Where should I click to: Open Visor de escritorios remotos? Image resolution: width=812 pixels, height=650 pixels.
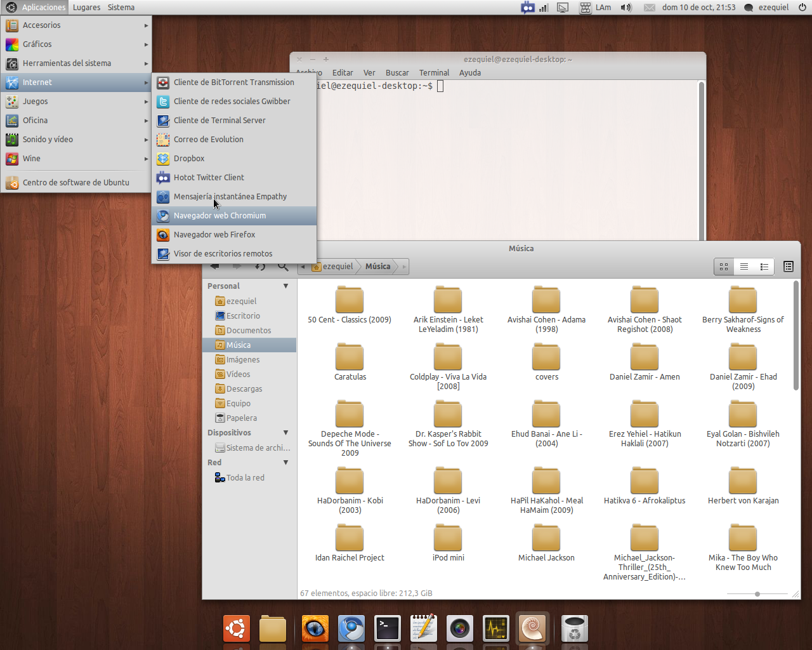(x=233, y=254)
